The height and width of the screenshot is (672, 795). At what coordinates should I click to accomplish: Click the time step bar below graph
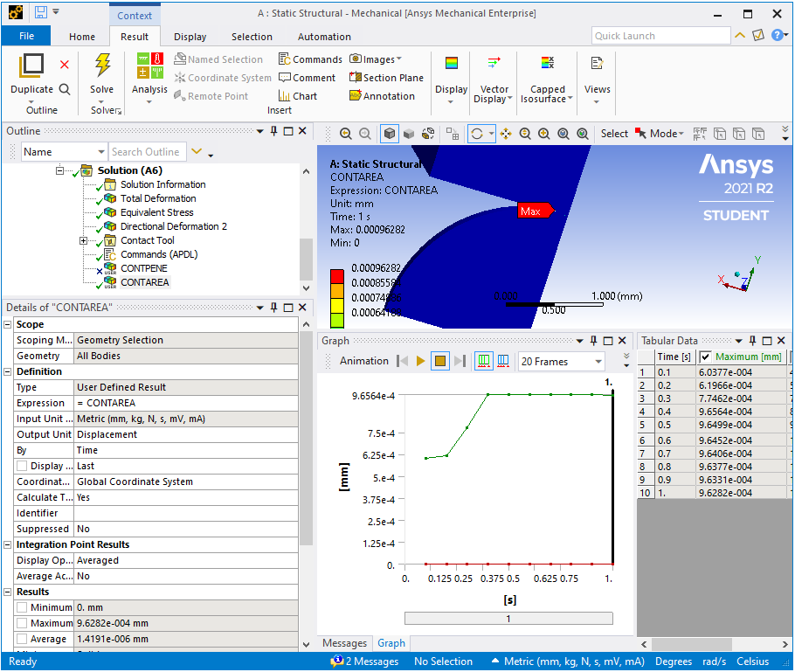(x=508, y=618)
